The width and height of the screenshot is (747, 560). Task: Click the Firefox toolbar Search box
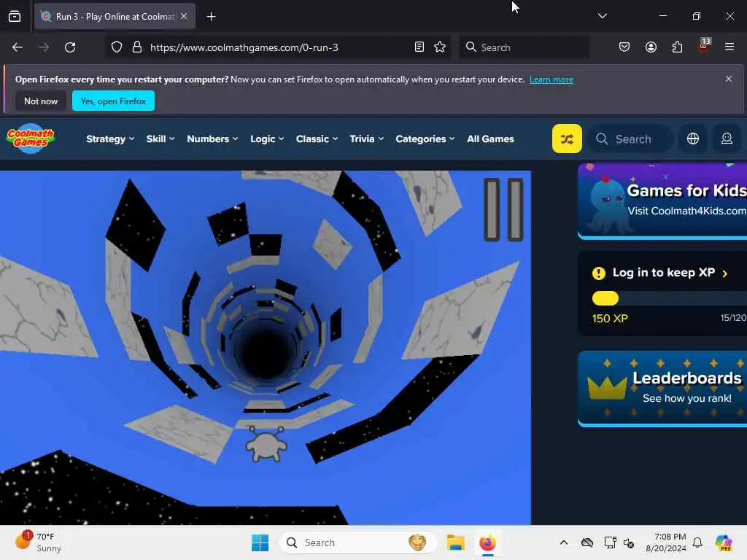(524, 47)
